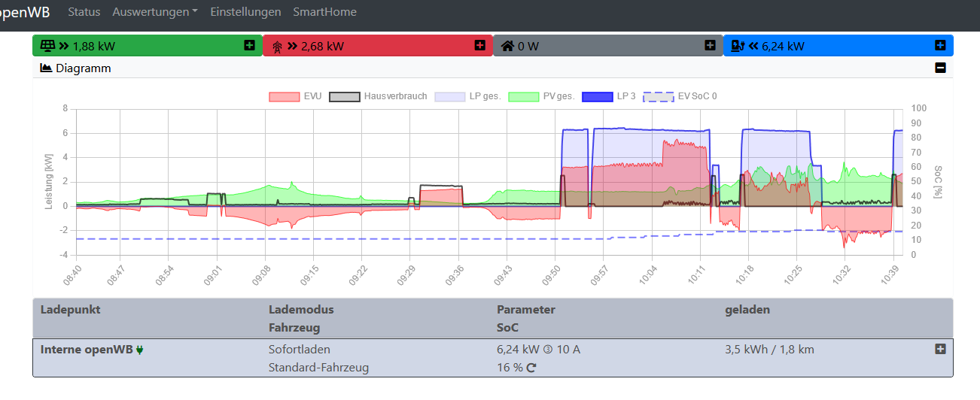This screenshot has width=980, height=400.
Task: Expand the Interne openWB charge point row
Action: pyautogui.click(x=940, y=349)
